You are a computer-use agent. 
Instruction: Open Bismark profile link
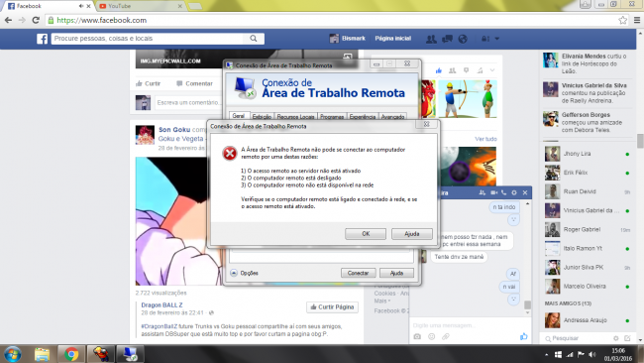pyautogui.click(x=347, y=39)
